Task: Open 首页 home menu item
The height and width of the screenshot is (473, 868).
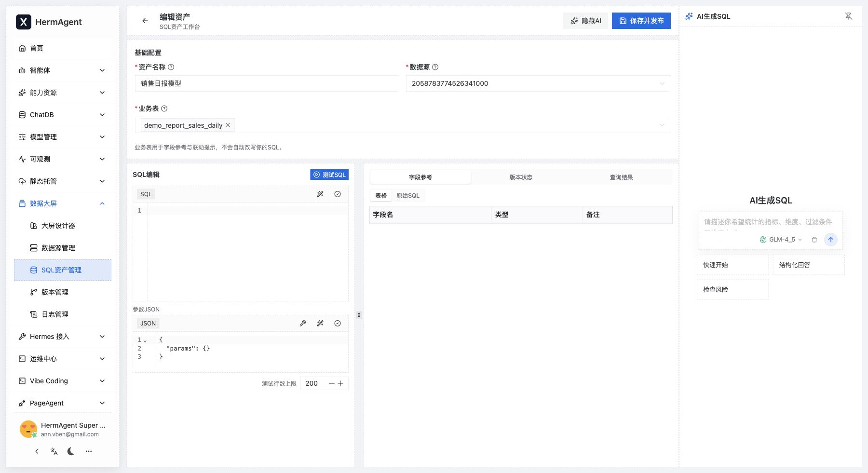Action: [x=63, y=48]
